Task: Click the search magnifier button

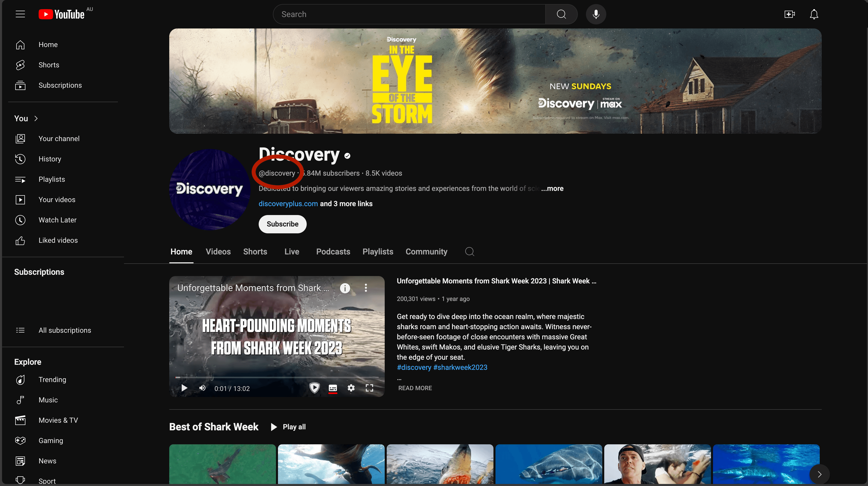Action: (x=561, y=14)
